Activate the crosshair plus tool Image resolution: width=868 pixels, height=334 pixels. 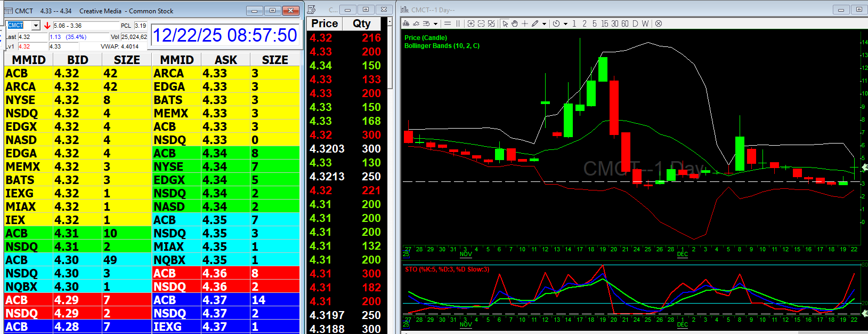tap(525, 23)
